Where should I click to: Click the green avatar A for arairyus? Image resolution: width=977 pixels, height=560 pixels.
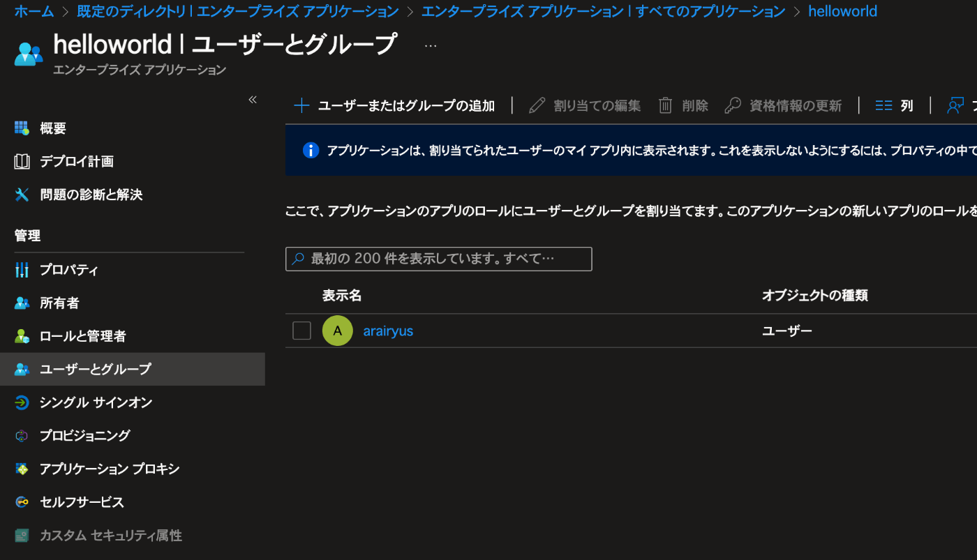click(338, 331)
